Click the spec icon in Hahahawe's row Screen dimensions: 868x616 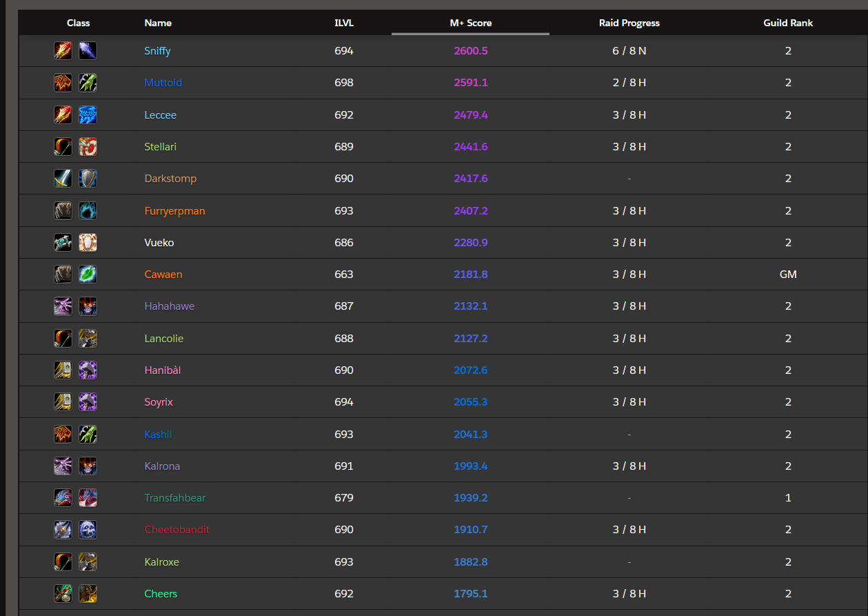click(x=88, y=306)
